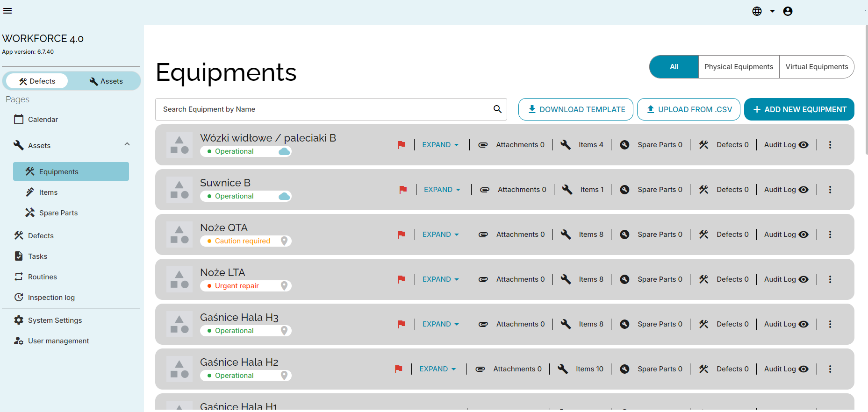Switch to Assets toggle in sidebar
Viewport: 868px width, 412px height.
point(106,81)
